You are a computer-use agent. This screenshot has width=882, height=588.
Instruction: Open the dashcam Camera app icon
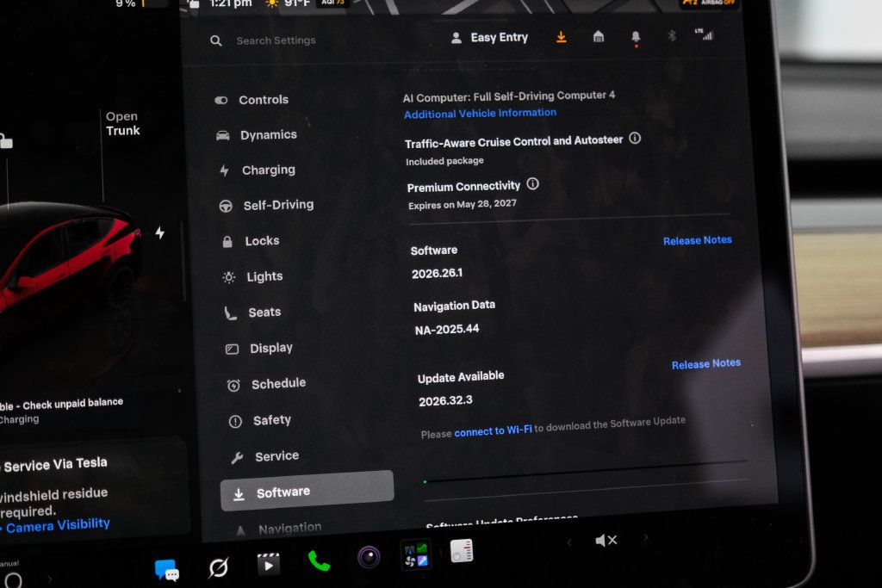pyautogui.click(x=369, y=557)
